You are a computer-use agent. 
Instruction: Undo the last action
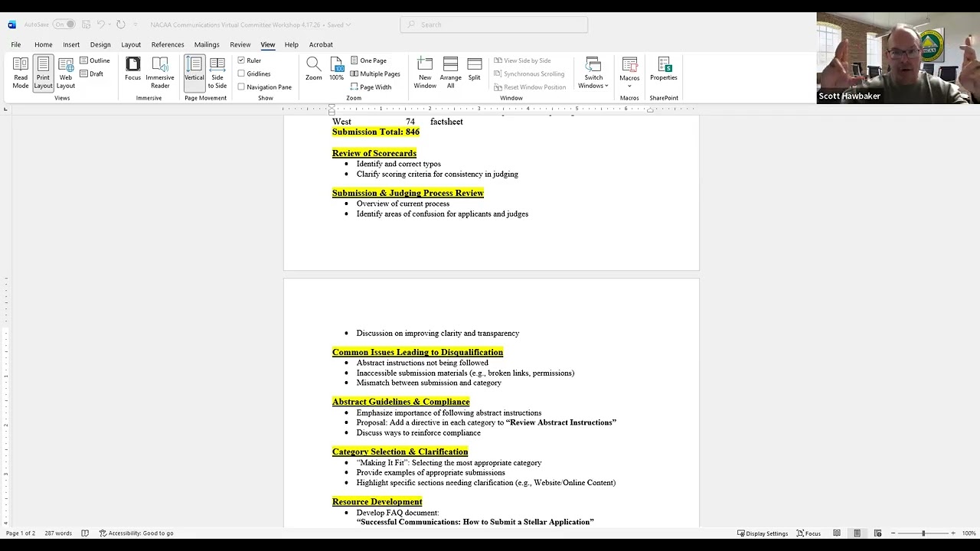[101, 24]
